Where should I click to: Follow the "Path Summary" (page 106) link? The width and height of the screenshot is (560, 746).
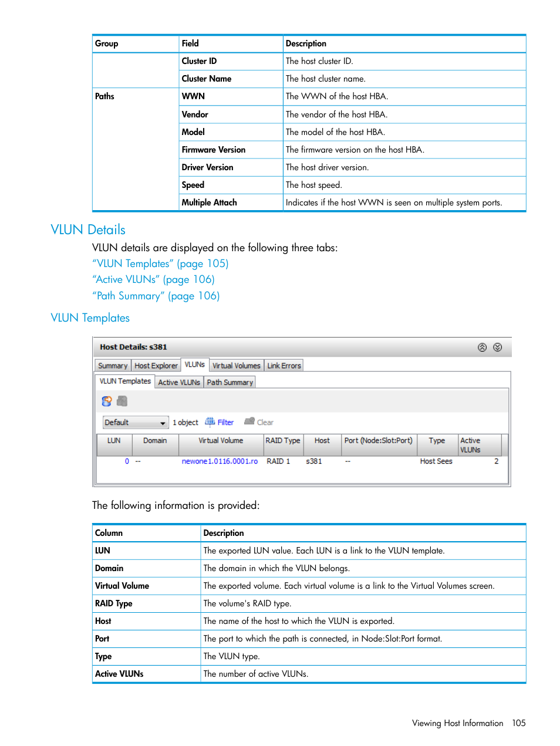pos(156,296)
